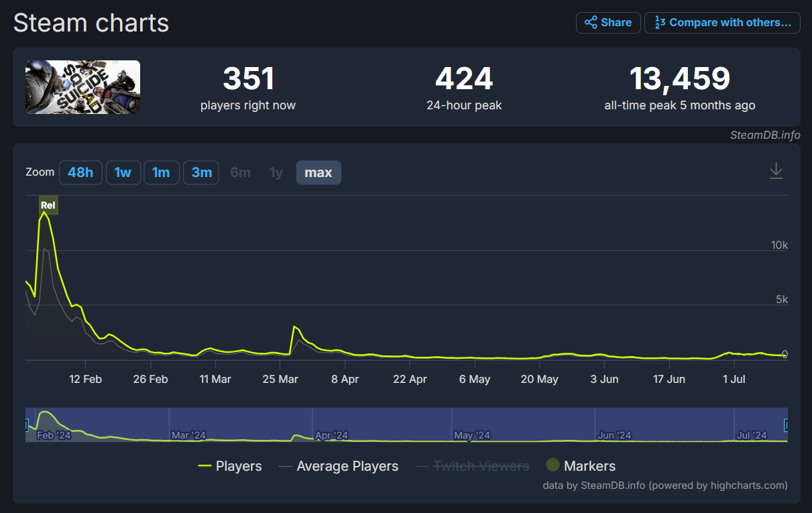
Task: Set zoom range to 1w
Action: pos(123,172)
